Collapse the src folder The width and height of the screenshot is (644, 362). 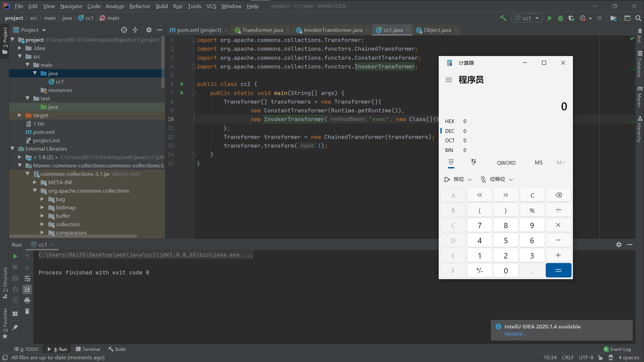click(x=20, y=56)
